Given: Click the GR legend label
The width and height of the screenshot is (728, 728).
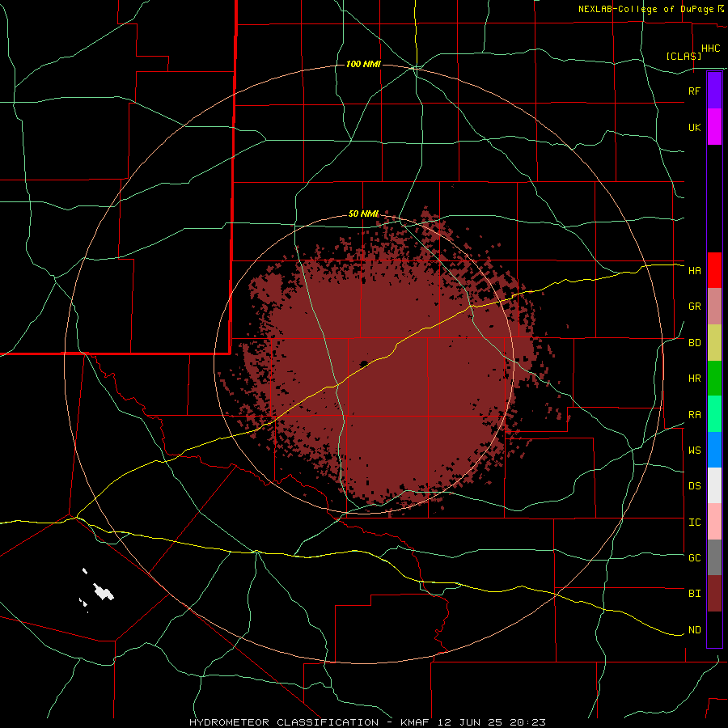Looking at the screenshot, I should coord(694,307).
